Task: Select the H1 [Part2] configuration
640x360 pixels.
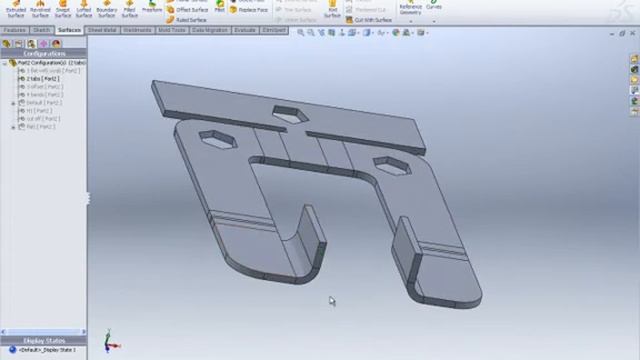Action: pos(36,111)
